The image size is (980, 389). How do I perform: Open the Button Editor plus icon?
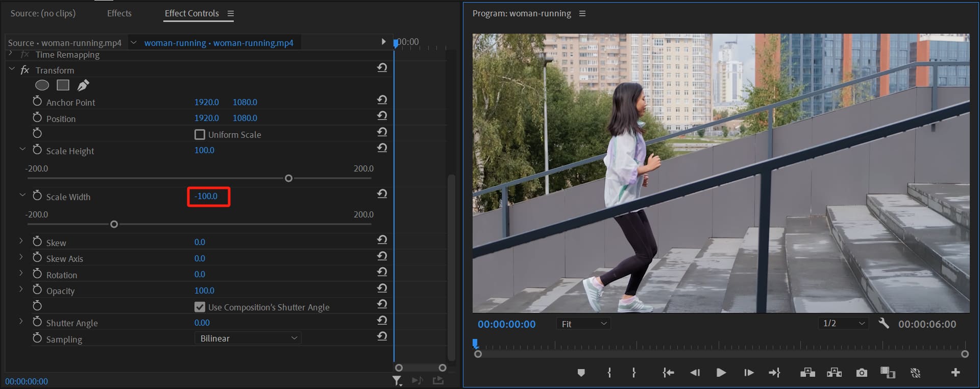[955, 373]
